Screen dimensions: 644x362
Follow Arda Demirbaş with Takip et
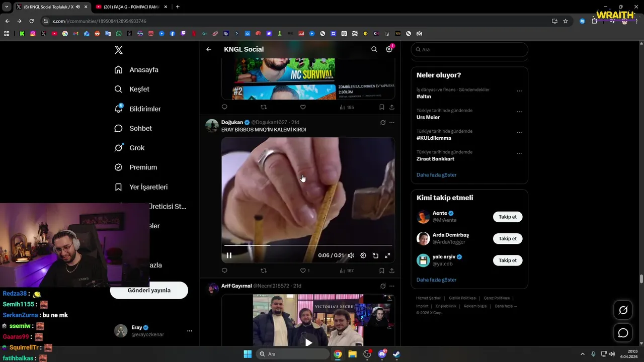click(x=508, y=238)
